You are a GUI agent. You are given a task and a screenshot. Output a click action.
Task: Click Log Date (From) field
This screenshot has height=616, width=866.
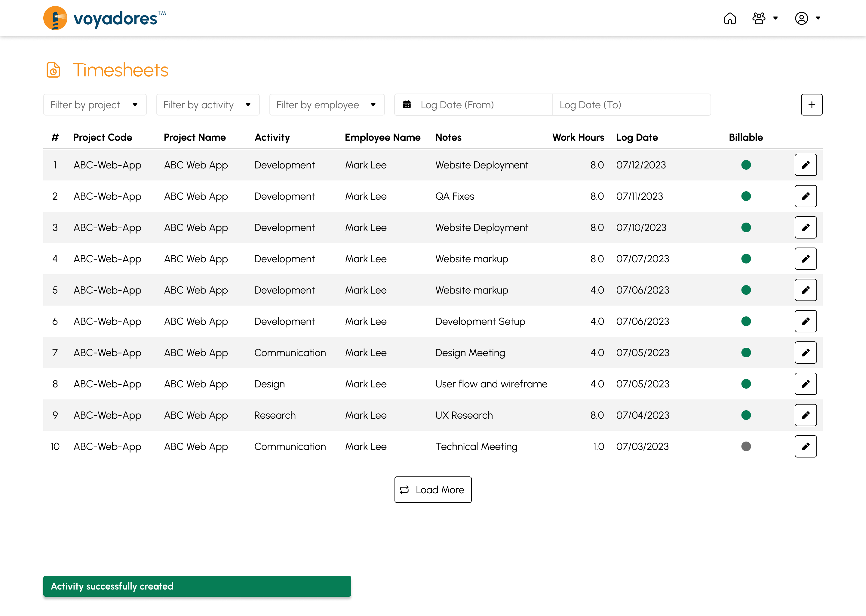(x=473, y=105)
